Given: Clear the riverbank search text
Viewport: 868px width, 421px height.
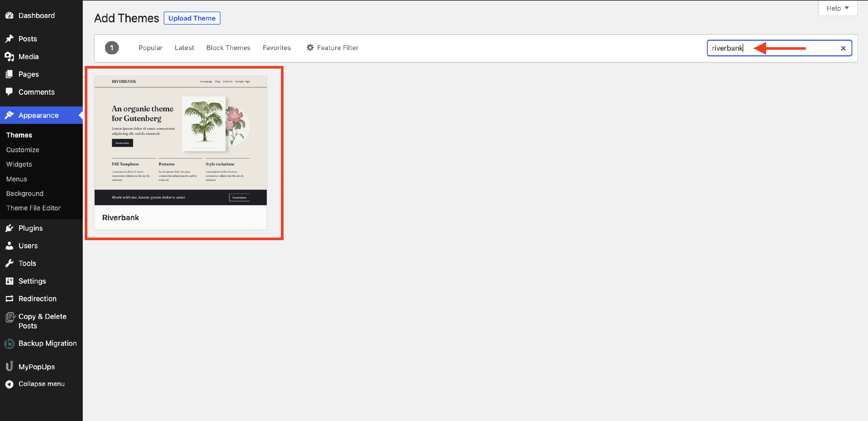Looking at the screenshot, I should (x=843, y=48).
